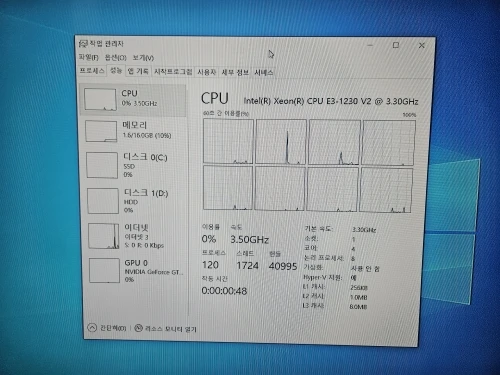Close the Task Manager window
The image size is (500, 375).
point(422,45)
